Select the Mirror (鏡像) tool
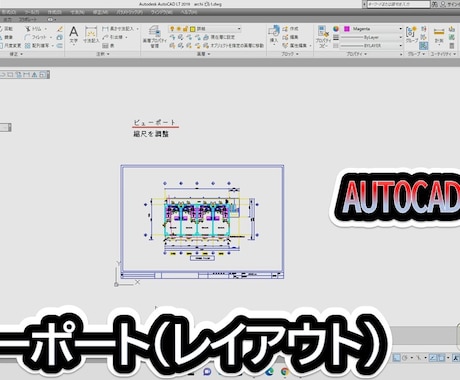 click(x=6, y=37)
